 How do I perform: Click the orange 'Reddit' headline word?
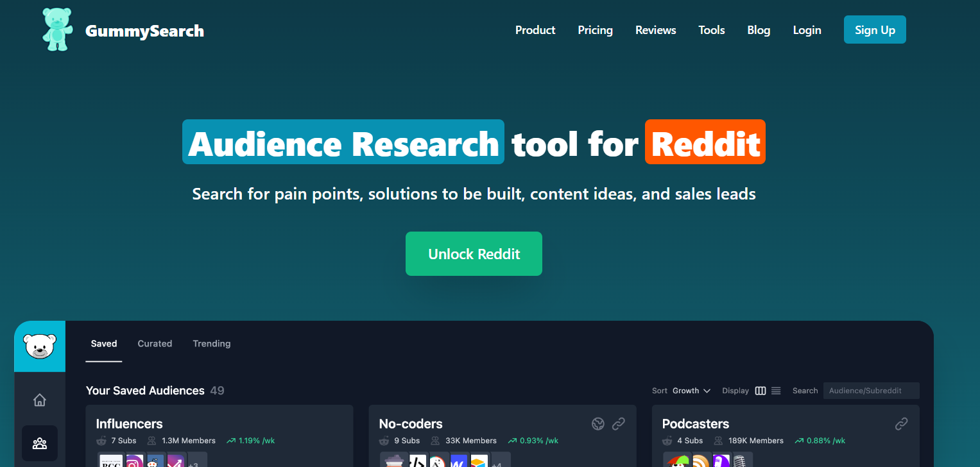tap(705, 142)
